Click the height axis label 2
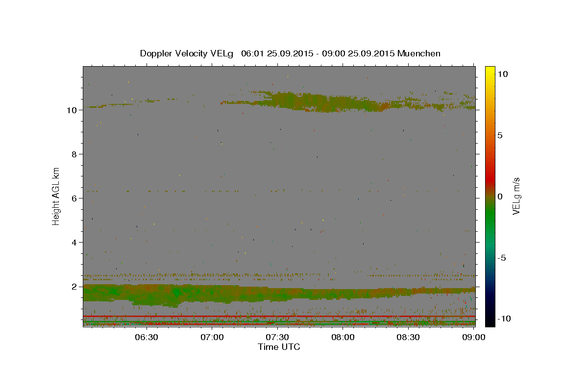This screenshot has width=588, height=392. point(75,287)
